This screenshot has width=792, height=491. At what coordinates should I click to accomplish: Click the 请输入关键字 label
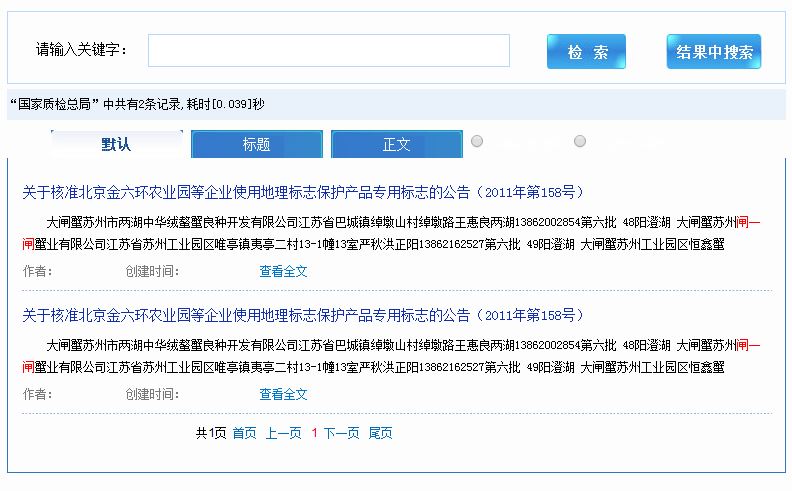tap(81, 50)
